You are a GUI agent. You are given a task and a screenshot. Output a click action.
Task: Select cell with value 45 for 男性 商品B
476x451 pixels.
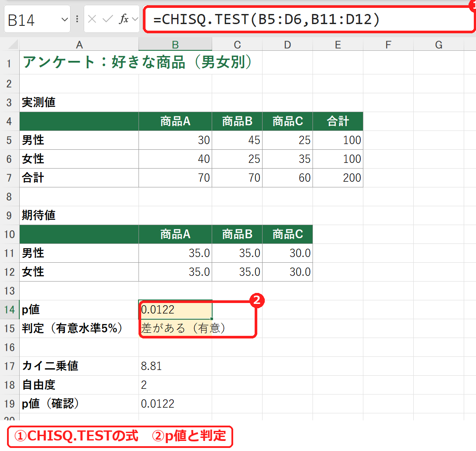[237, 140]
